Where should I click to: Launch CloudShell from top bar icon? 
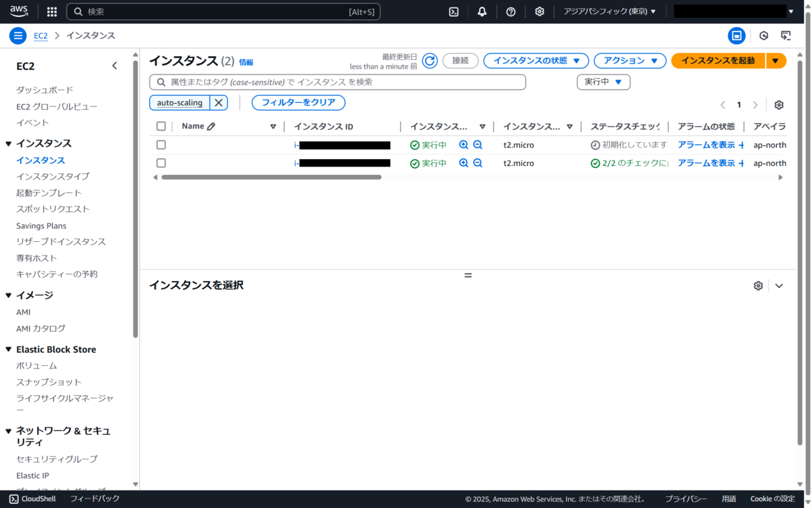pos(454,12)
